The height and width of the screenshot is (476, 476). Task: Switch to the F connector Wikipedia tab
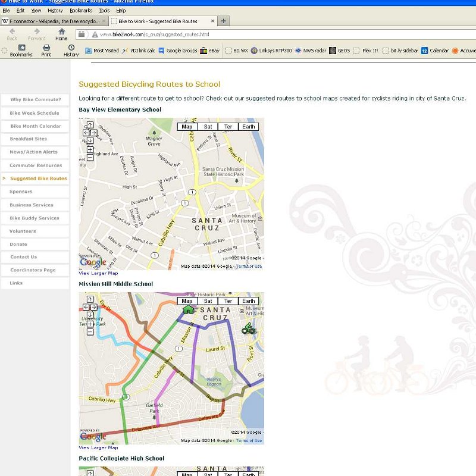[x=52, y=21]
